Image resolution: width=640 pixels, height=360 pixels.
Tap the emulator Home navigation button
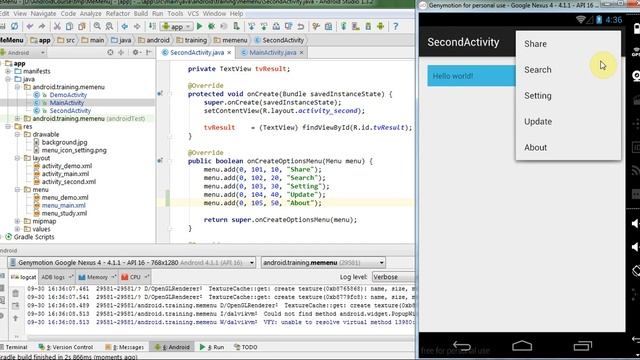tap(522, 346)
